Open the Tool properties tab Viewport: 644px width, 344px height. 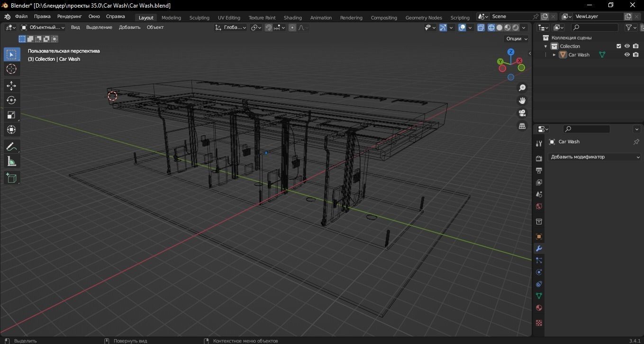pyautogui.click(x=539, y=144)
